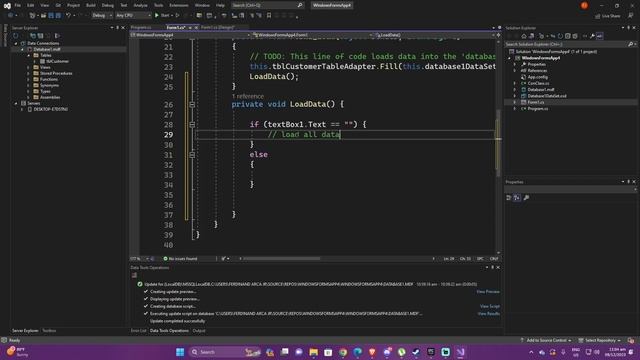The height and width of the screenshot is (360, 640).
Task: Toggle pin on Data Tools Operations panel
Action: pyautogui.click(x=492, y=267)
